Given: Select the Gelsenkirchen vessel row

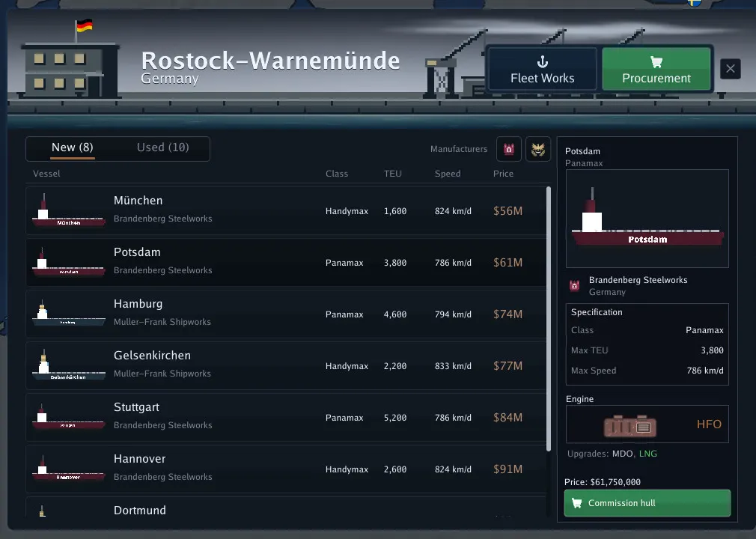Looking at the screenshot, I should [286, 365].
